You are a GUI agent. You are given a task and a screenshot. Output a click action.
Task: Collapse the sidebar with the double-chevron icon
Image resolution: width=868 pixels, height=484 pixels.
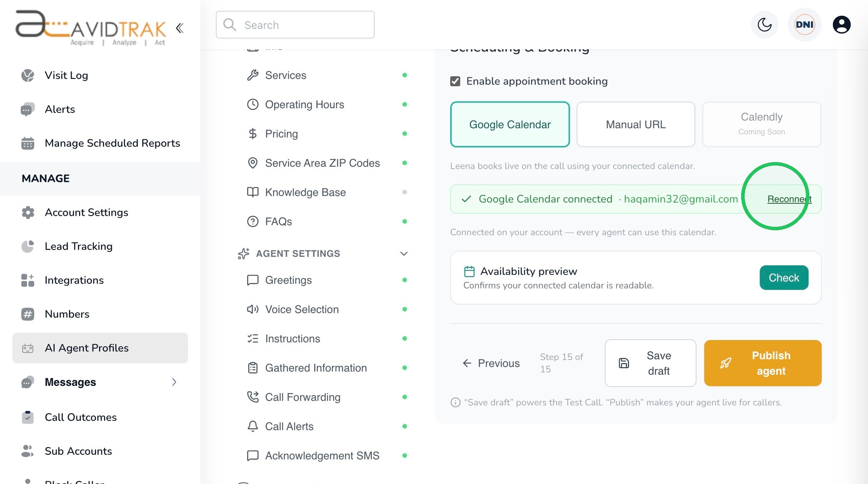[x=179, y=28]
